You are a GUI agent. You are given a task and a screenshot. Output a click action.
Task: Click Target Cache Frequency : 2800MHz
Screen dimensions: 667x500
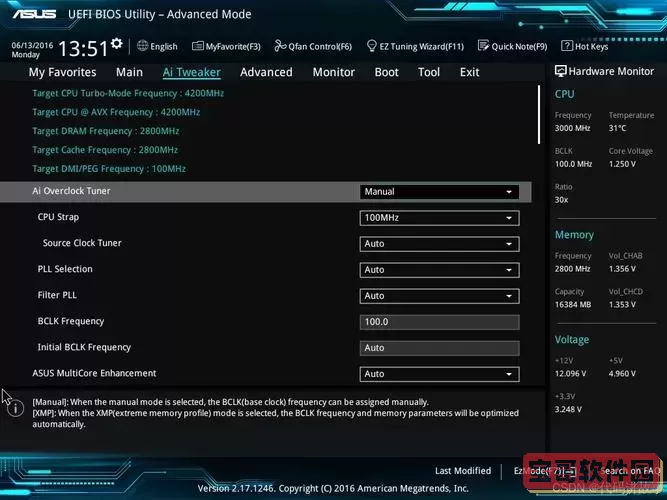tap(105, 150)
